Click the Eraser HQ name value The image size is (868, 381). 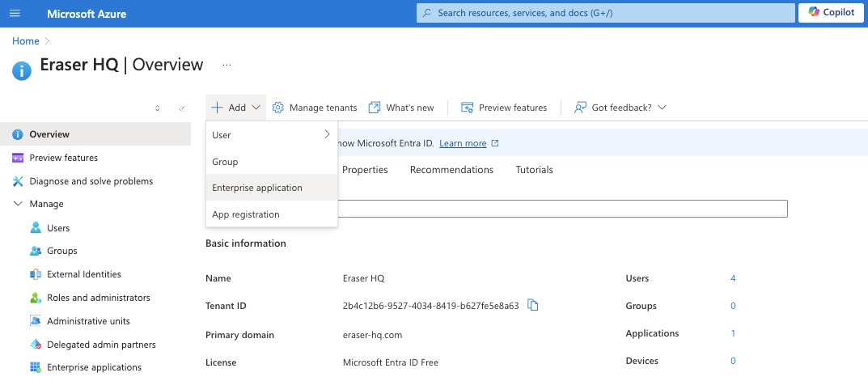[x=363, y=278]
